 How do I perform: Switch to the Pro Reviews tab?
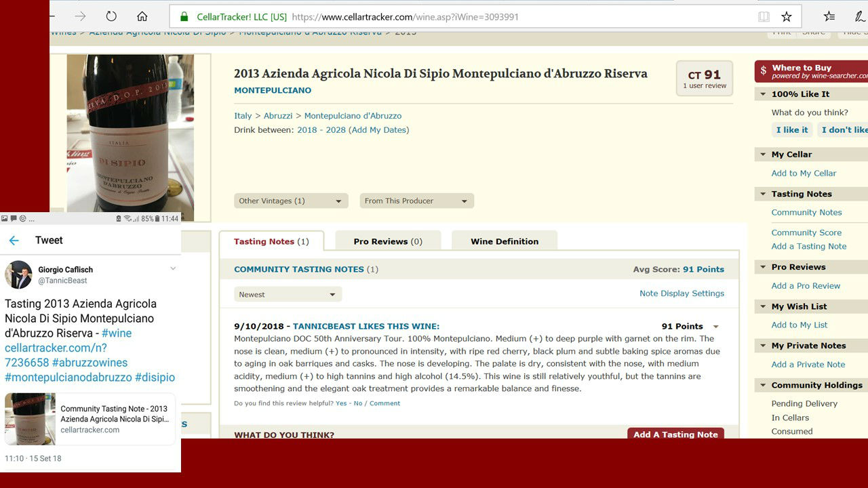pos(388,241)
